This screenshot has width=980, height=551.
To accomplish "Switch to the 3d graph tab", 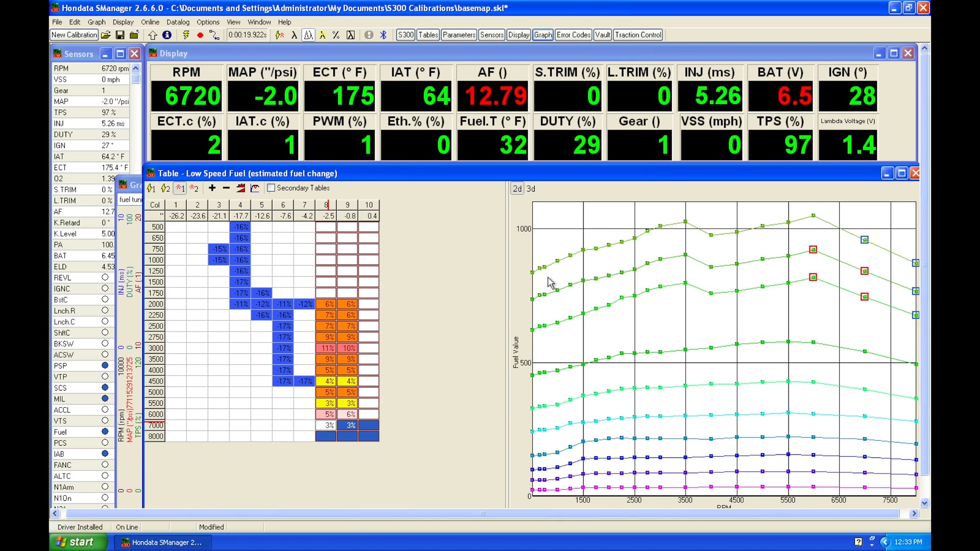I will [x=531, y=188].
